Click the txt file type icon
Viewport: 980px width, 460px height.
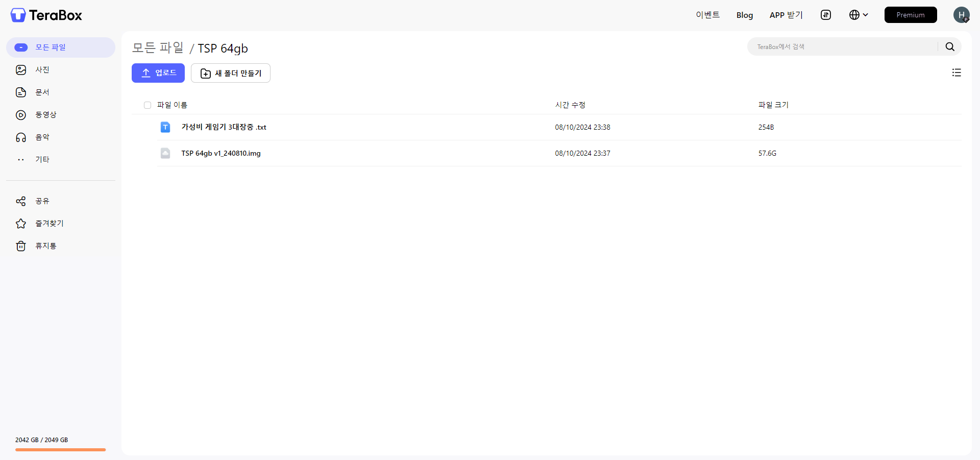click(x=165, y=127)
